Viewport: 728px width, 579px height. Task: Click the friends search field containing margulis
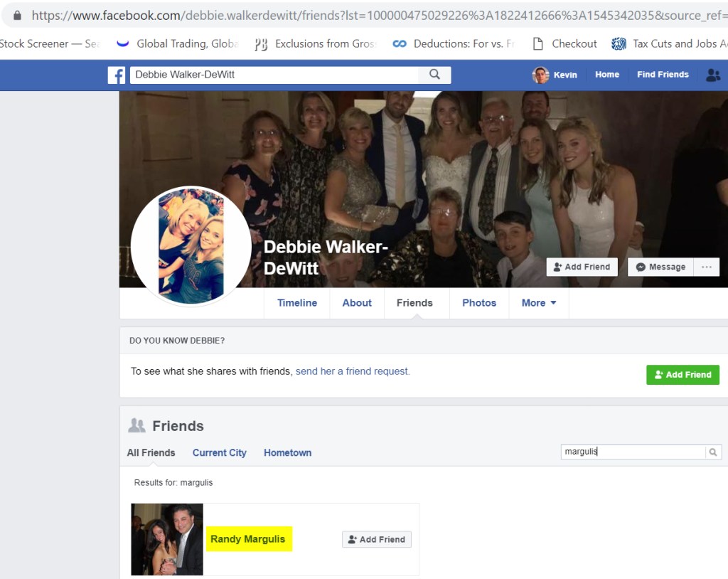click(631, 452)
